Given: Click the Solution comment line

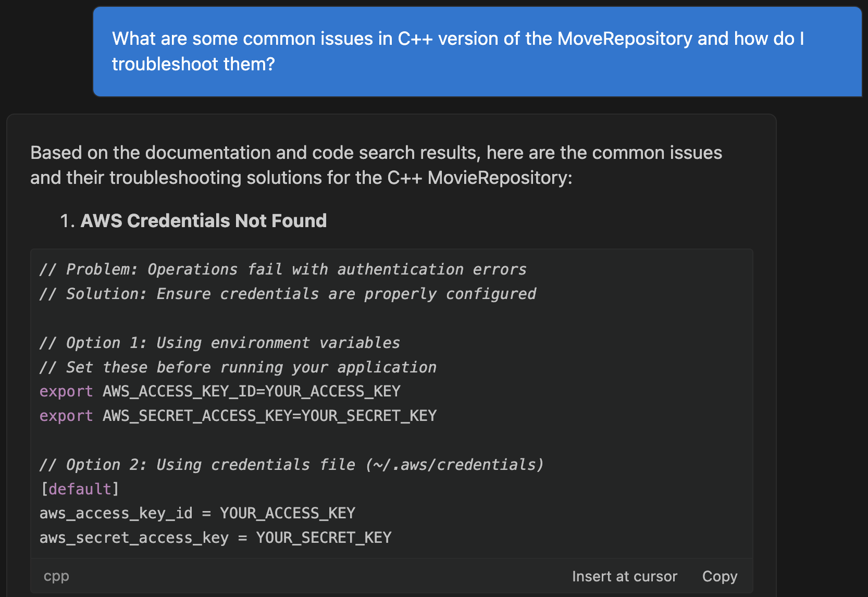Looking at the screenshot, I should tap(287, 293).
